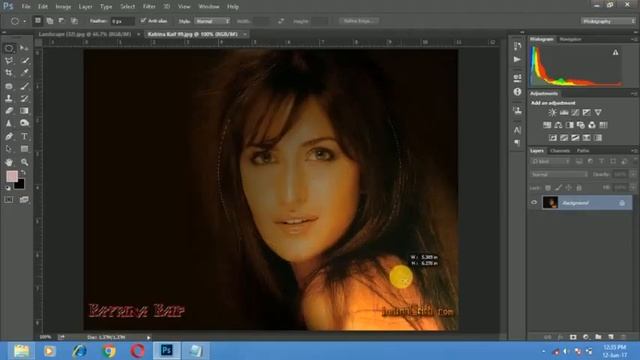This screenshot has height=360, width=640.
Task: Click the background color swatch
Action: (19, 184)
